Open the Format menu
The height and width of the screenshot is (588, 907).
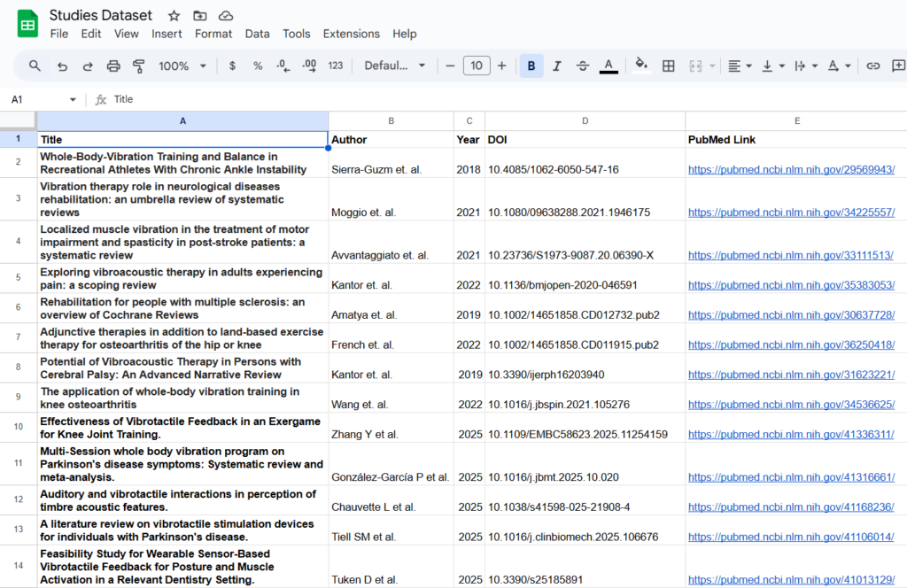click(x=213, y=34)
